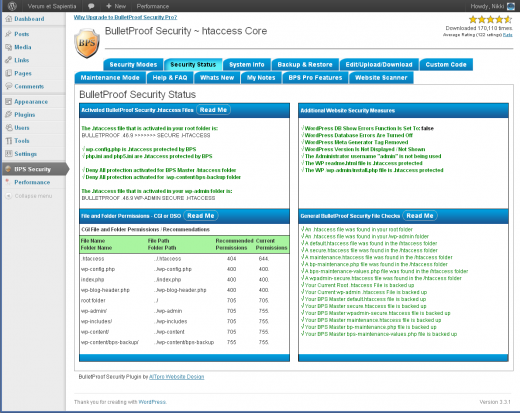This screenshot has width=520, height=413.
Task: Click the wp-content/bps-backup/ folder name cell
Action: tap(110, 342)
